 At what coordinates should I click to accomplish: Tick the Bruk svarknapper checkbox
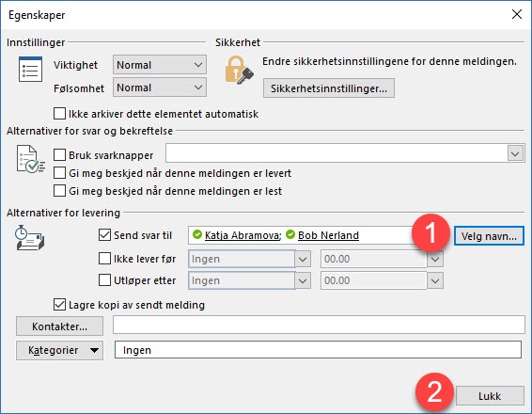pyautogui.click(x=59, y=155)
